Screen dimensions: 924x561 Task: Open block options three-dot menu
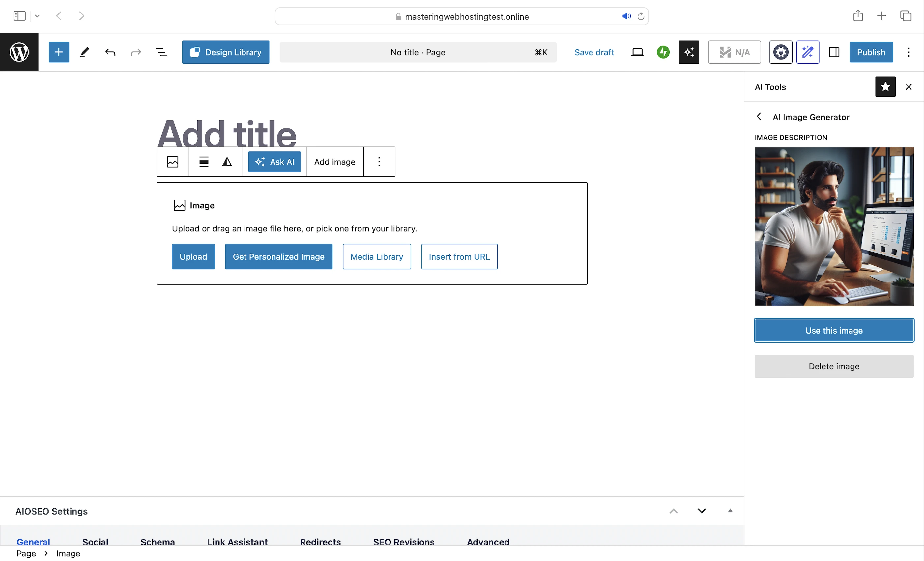pos(379,162)
